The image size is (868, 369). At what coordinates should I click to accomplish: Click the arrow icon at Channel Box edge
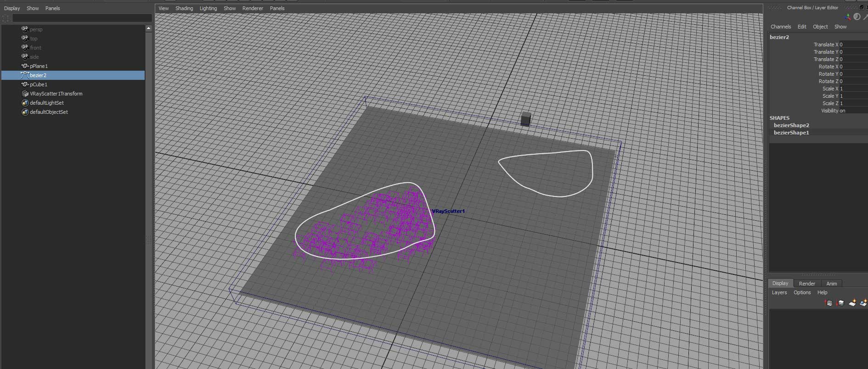pos(865,17)
